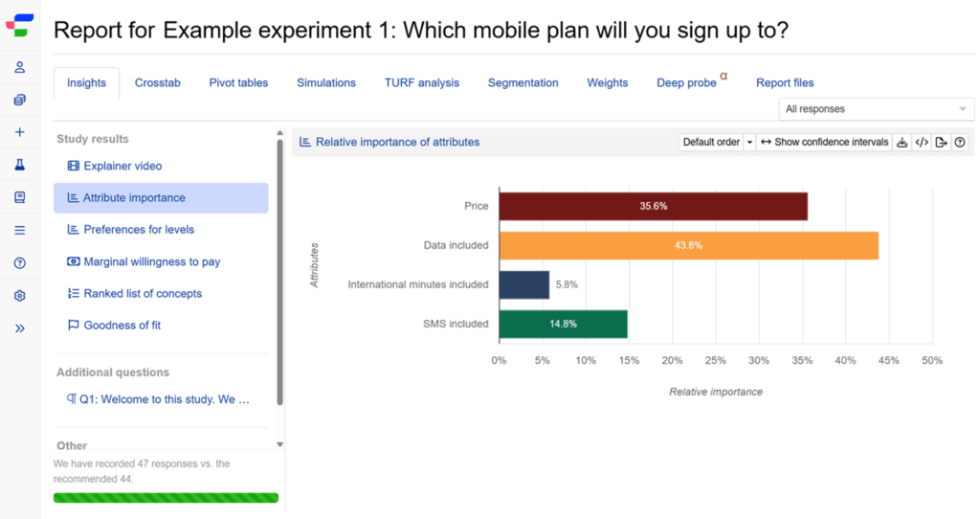The image size is (980, 519).
Task: Click the export file icon above chart
Action: pyautogui.click(x=942, y=143)
